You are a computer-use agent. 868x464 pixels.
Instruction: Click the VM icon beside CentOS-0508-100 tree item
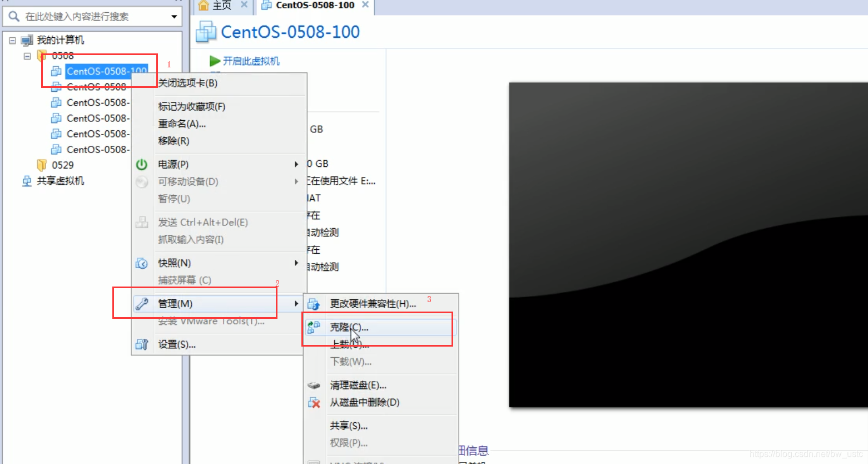pos(56,71)
